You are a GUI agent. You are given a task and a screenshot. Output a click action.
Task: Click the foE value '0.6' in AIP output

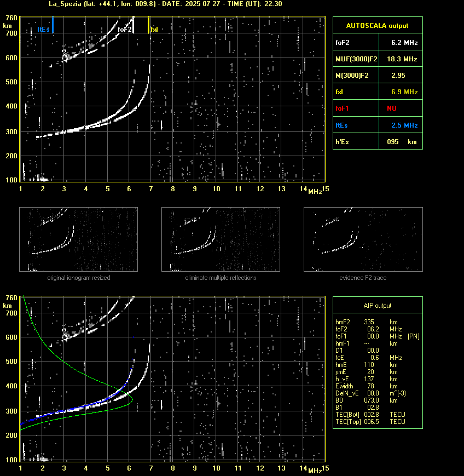click(x=374, y=358)
